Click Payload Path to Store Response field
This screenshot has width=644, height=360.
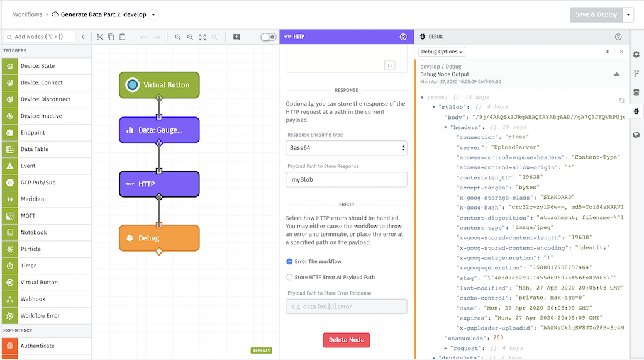tap(347, 179)
